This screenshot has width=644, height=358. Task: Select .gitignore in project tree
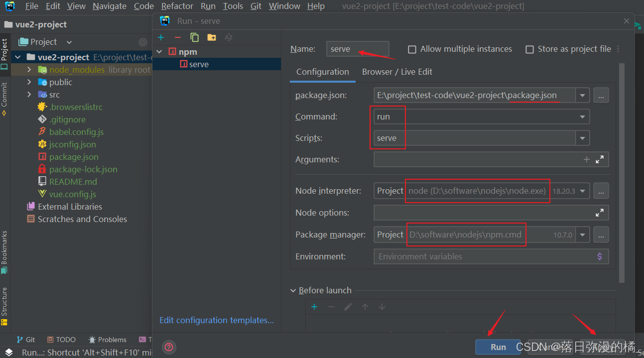point(67,119)
